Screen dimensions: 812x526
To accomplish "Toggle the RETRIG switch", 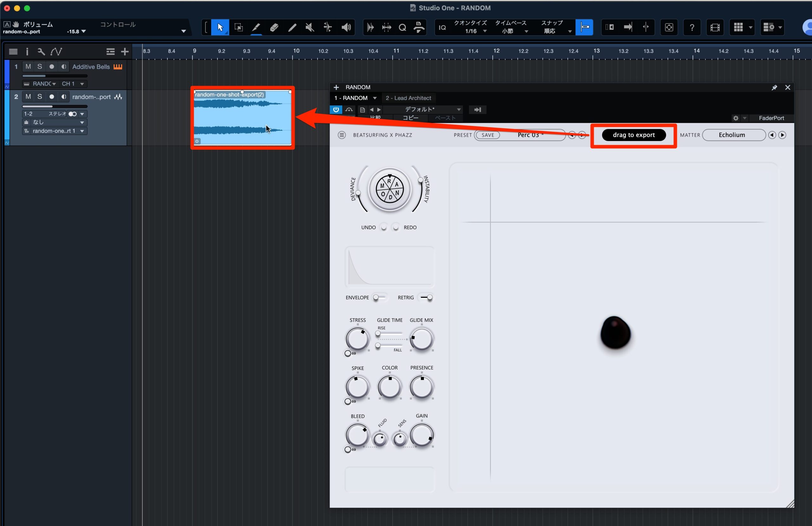I will click(x=427, y=297).
